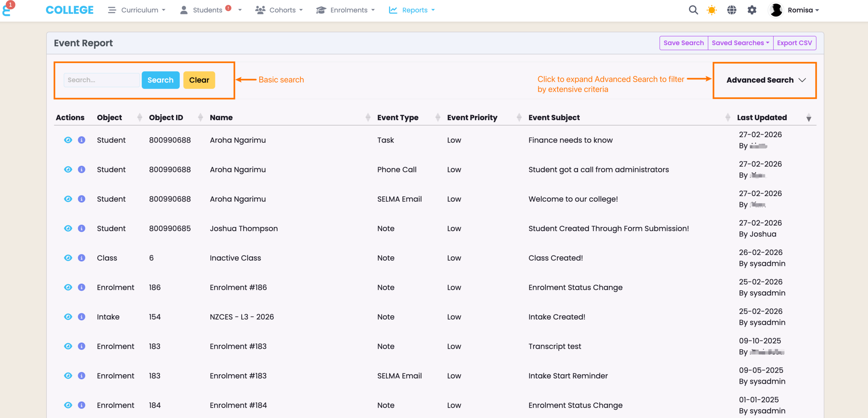View the Intake Created event via eye icon

(68, 317)
